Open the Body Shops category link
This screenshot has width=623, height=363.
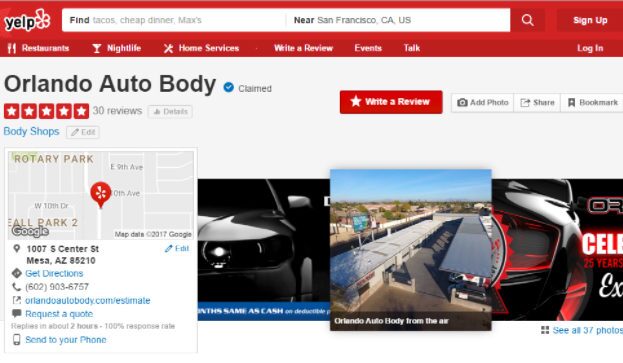point(31,131)
